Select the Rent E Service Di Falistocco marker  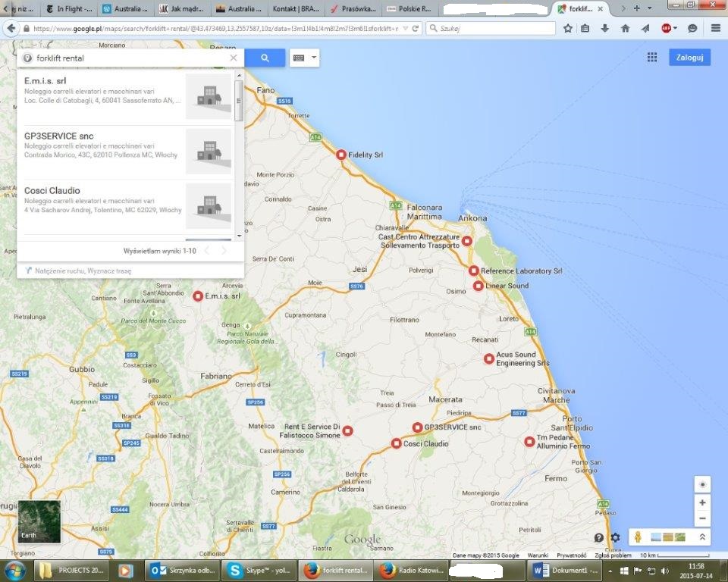[347, 431]
